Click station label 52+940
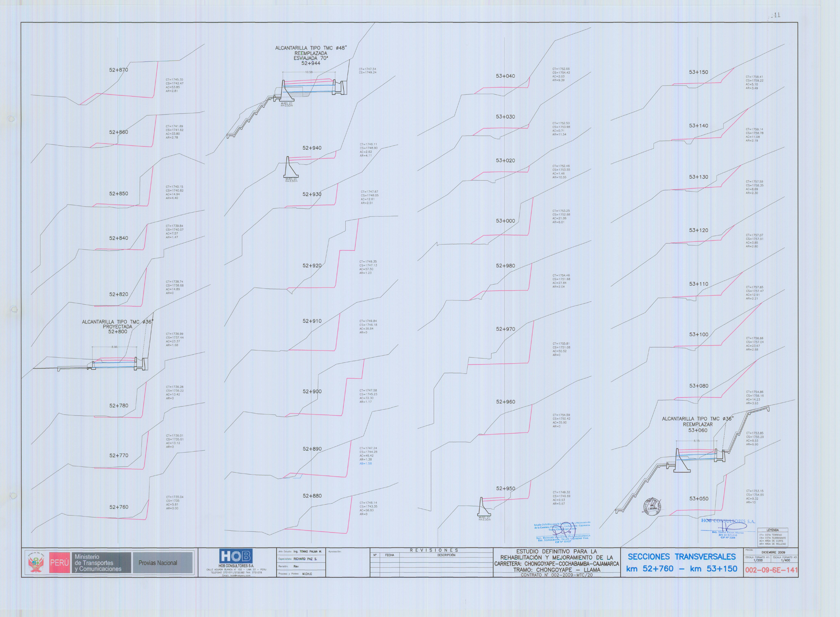Viewport: 840px width, 617px height. (x=312, y=148)
